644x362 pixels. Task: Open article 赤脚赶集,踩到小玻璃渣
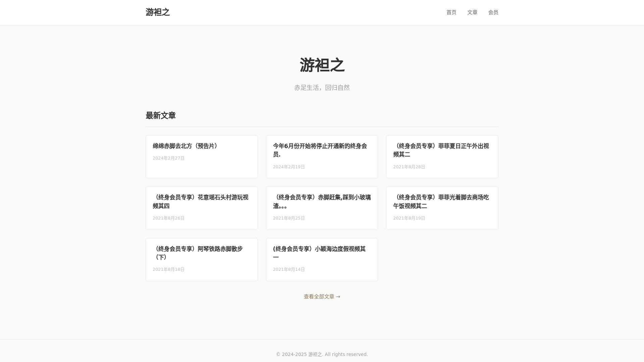pyautogui.click(x=322, y=202)
